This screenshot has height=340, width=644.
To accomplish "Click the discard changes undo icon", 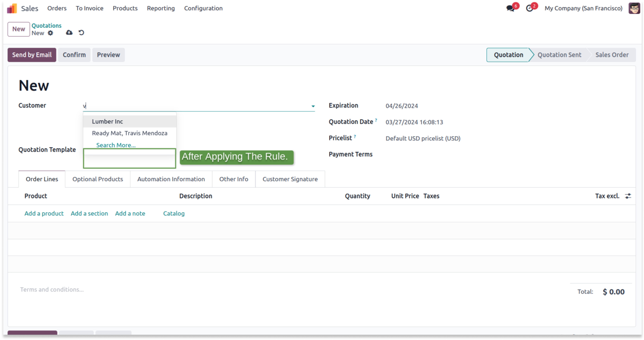I will tap(81, 33).
